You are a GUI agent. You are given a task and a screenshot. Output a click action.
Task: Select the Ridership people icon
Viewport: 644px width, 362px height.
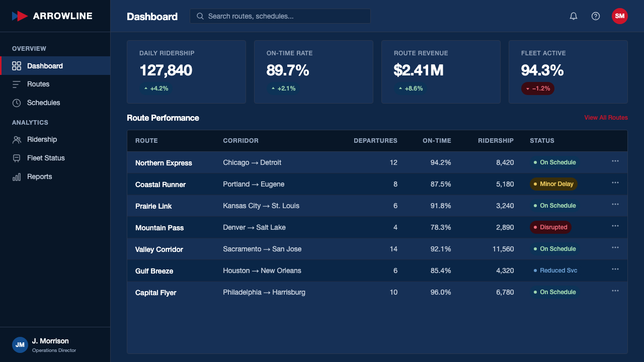(x=17, y=140)
